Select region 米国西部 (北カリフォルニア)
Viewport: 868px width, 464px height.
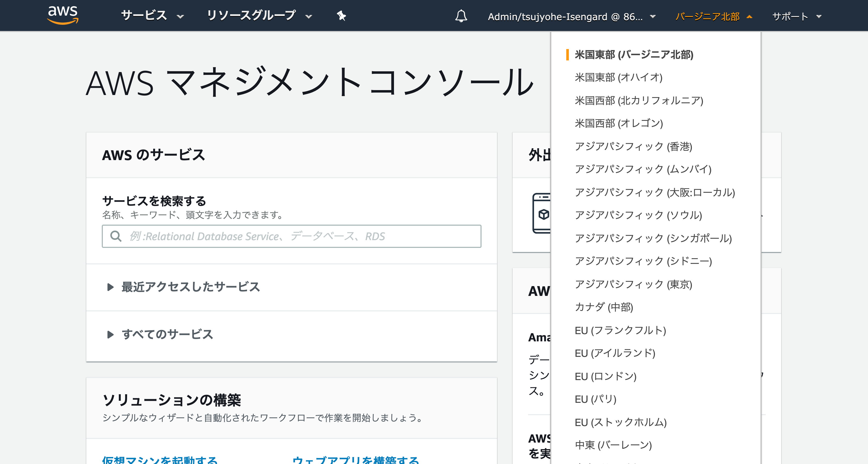tap(639, 100)
